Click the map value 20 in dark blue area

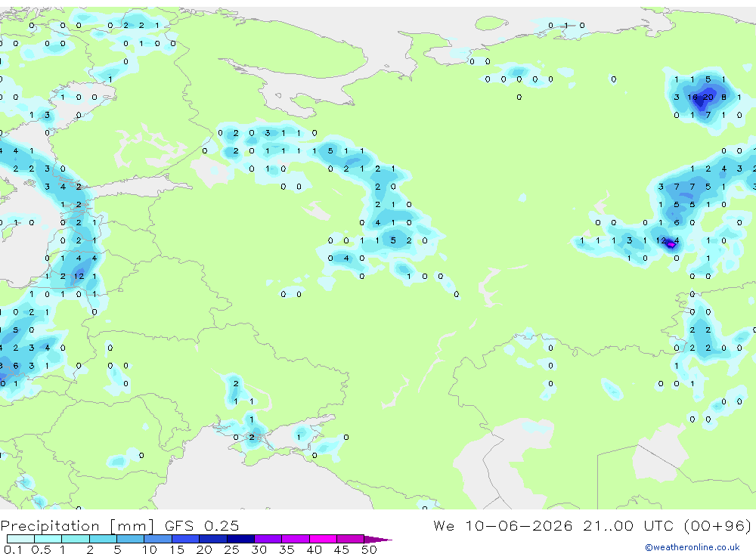pyautogui.click(x=708, y=97)
